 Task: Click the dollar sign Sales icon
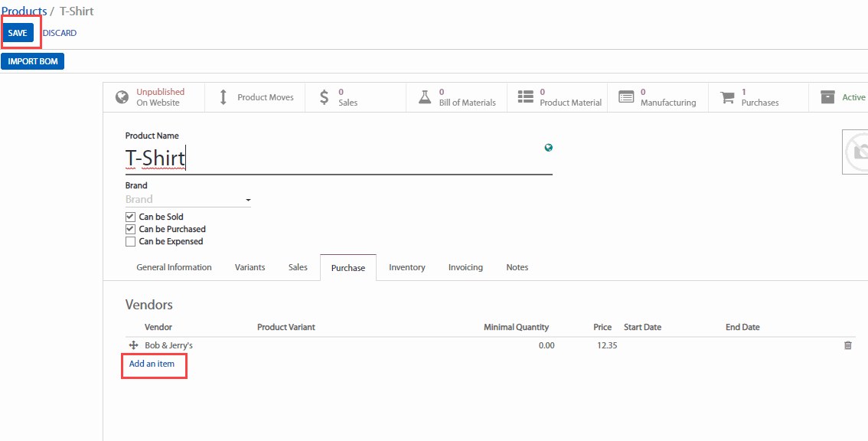pos(325,97)
